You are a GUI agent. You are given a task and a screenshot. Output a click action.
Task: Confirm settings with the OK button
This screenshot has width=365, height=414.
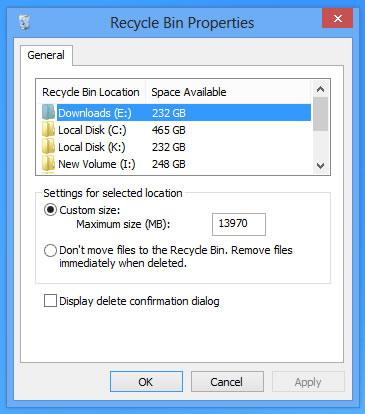tap(146, 382)
